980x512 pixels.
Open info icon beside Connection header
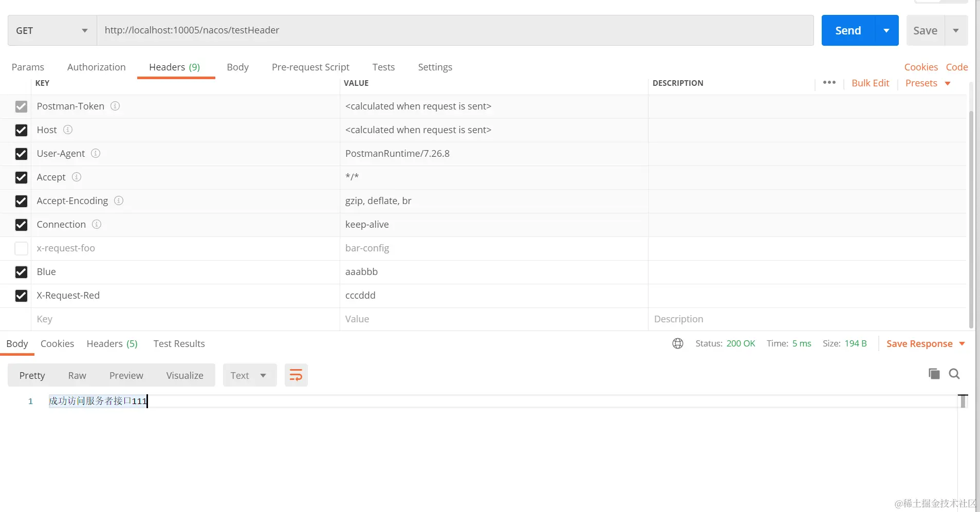pyautogui.click(x=97, y=224)
